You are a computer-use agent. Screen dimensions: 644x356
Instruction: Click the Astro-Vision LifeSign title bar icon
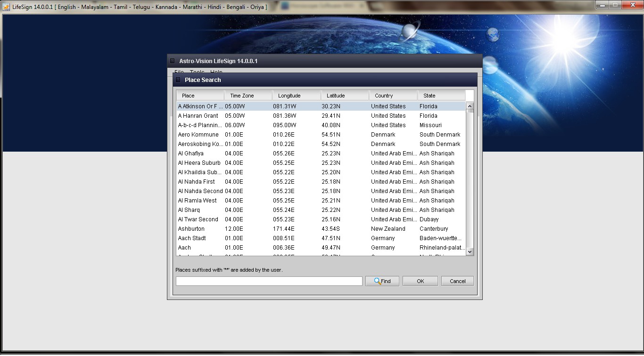[x=173, y=61]
